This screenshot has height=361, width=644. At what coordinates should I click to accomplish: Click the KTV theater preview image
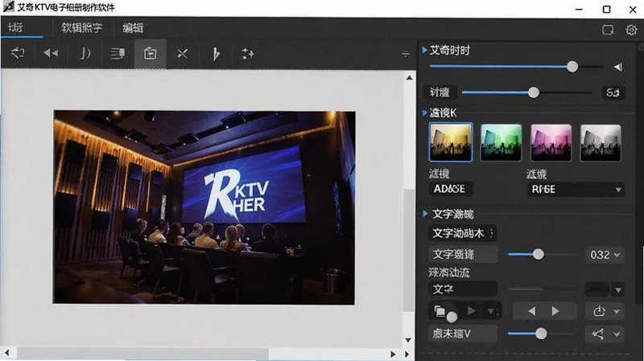point(204,207)
